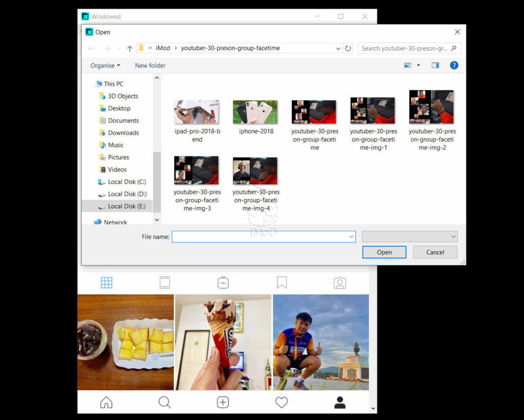Click the new post plus icon
Image resolution: width=524 pixels, height=420 pixels.
click(x=223, y=403)
